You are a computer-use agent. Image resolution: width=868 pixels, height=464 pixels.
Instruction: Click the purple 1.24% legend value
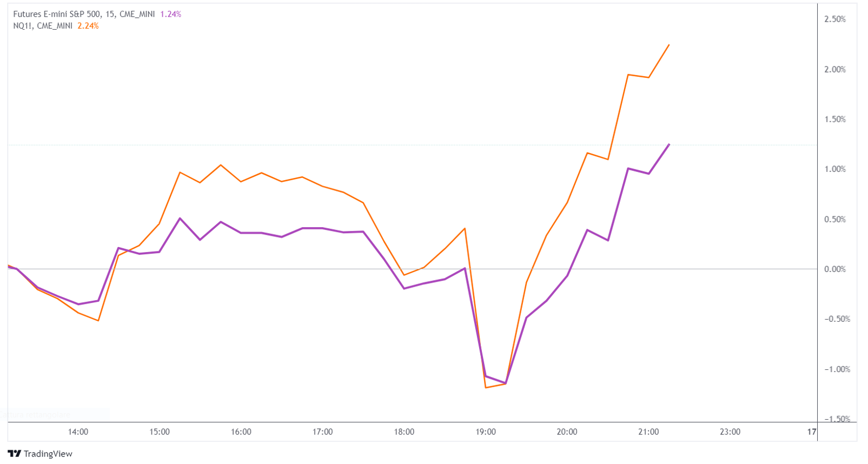[x=170, y=14]
